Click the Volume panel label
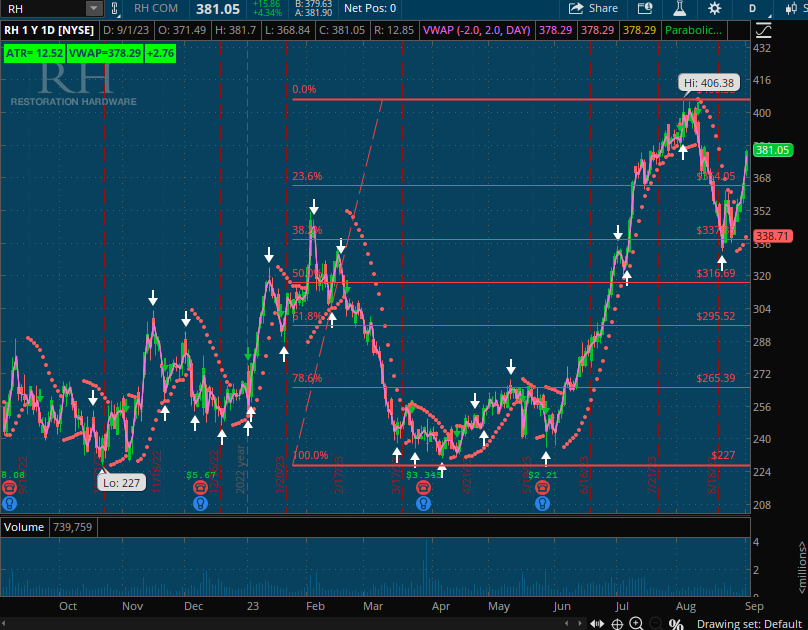Screen dimensions: 808x630 [24, 527]
